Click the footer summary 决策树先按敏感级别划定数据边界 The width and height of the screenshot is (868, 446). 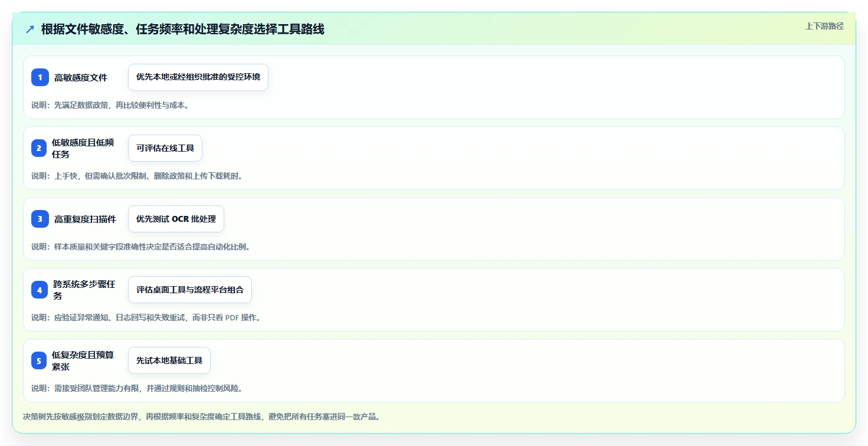tap(201, 417)
